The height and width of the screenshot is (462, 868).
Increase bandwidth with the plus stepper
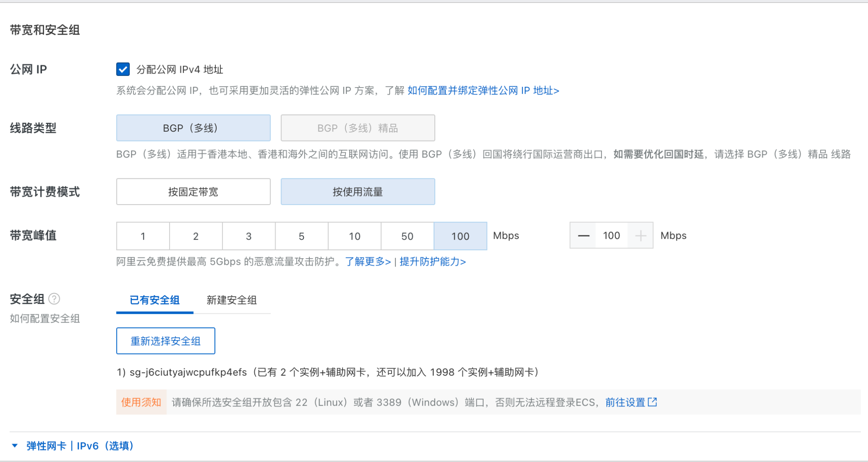click(x=641, y=235)
